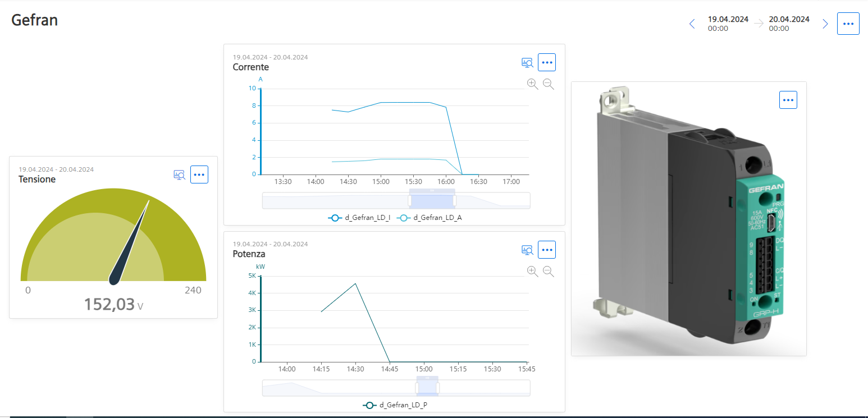Zoom in on the Corrente chart
Screen dimensions: 868x418
[532, 84]
